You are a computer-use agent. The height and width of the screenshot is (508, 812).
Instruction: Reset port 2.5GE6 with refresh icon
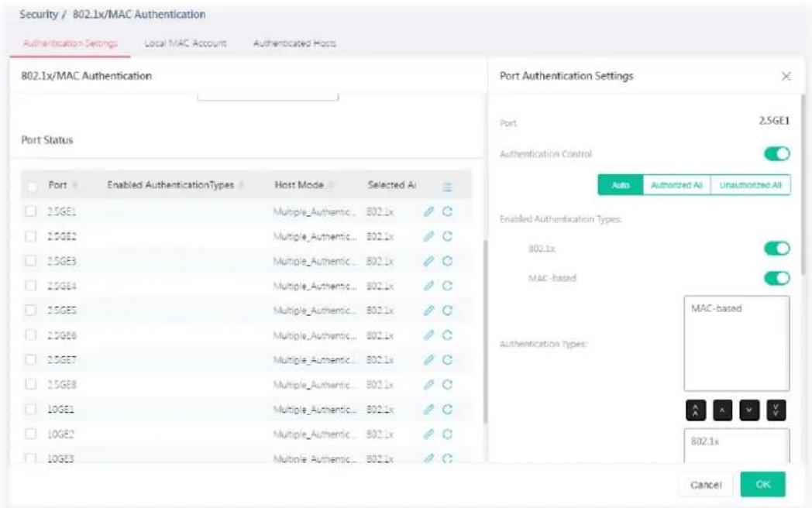click(x=447, y=335)
